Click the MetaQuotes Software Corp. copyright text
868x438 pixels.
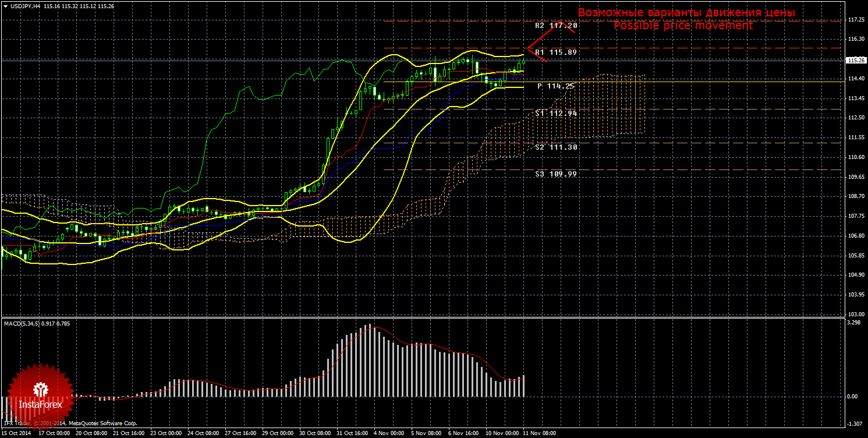(x=101, y=423)
